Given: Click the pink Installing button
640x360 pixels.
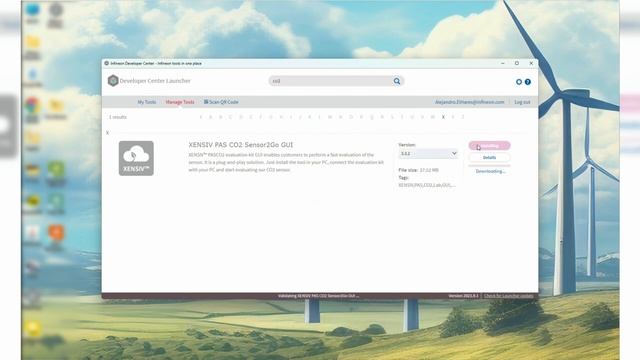Looking at the screenshot, I should coord(489,146).
